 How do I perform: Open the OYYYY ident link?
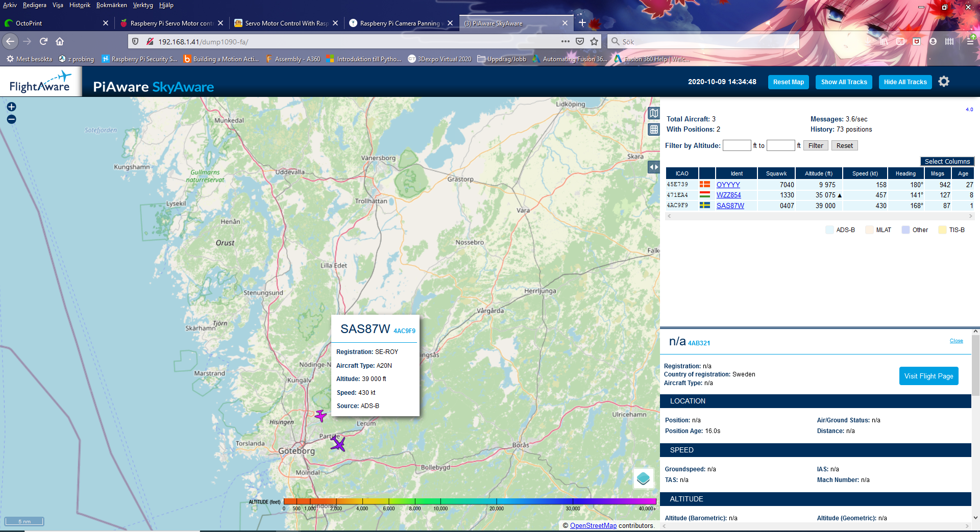coord(728,185)
